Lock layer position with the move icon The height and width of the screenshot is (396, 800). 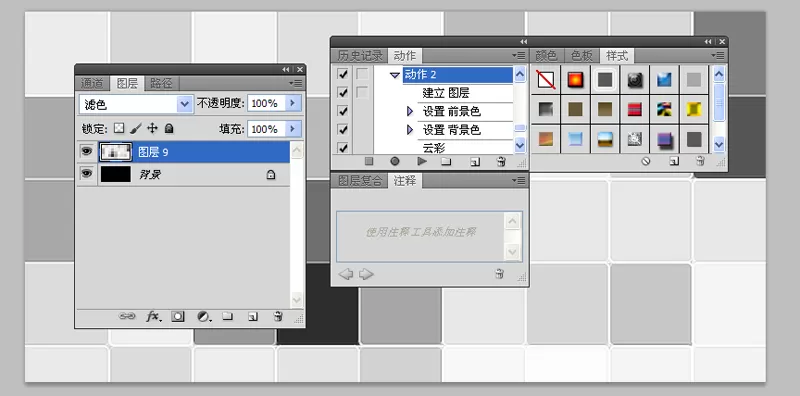click(152, 128)
